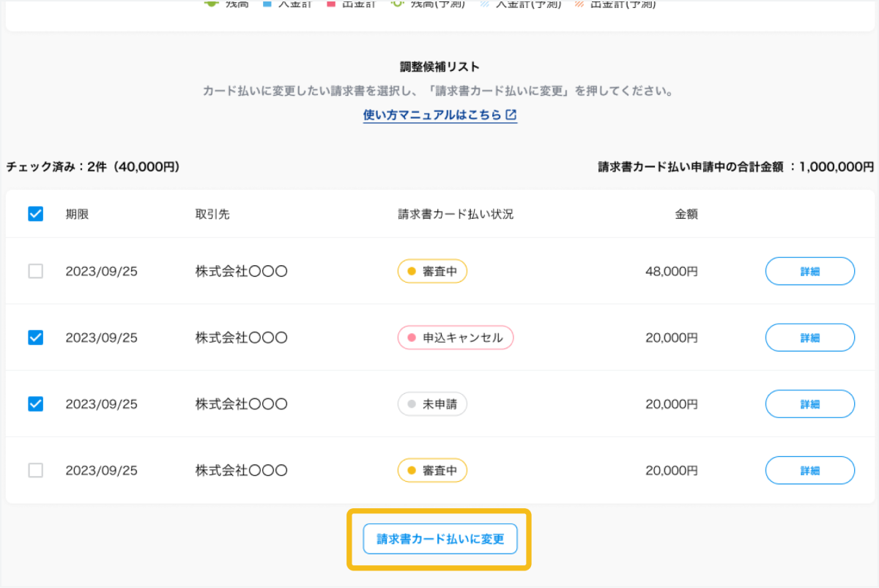The width and height of the screenshot is (879, 588).
Task: Open 詳細 for the 申込キャンセル invoice
Action: (809, 338)
